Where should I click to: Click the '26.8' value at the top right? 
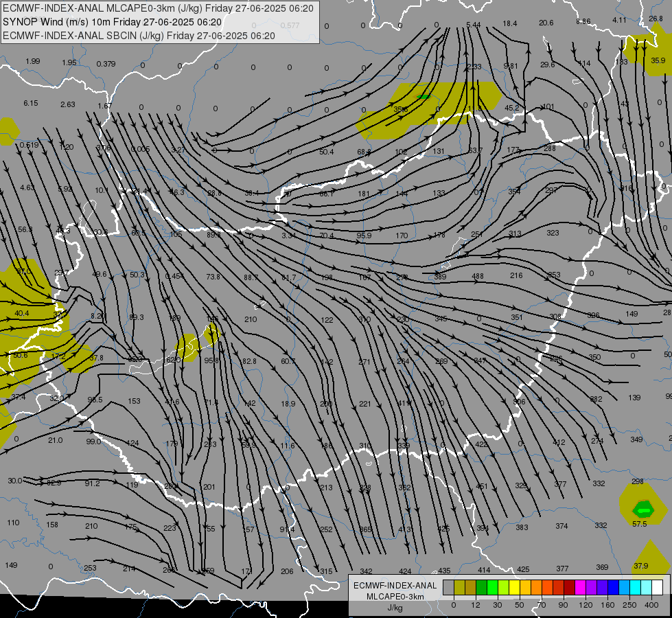pyautogui.click(x=656, y=19)
